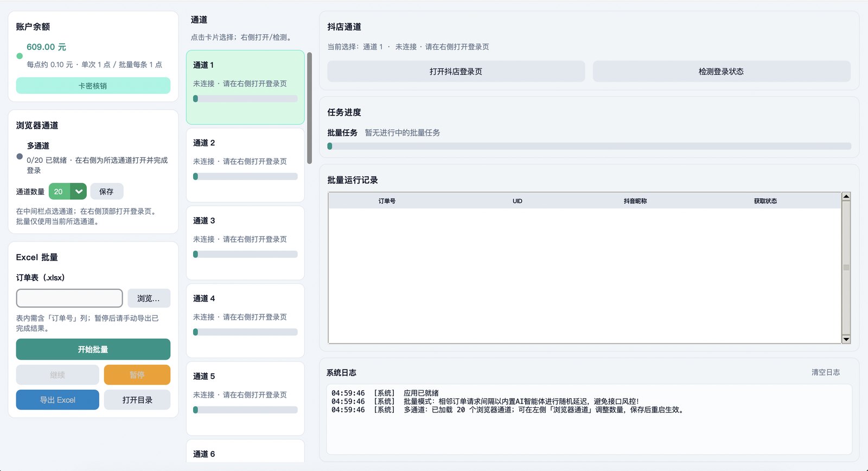Export results via 导出 Excel
868x471 pixels.
[58, 400]
